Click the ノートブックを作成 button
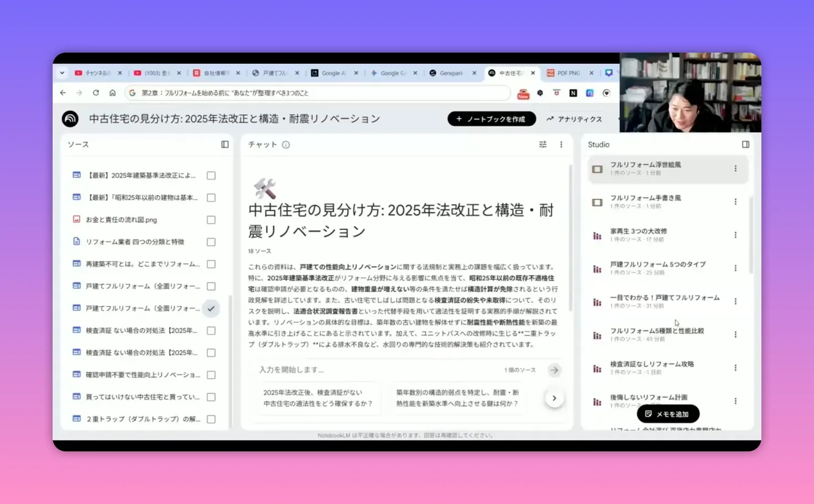The height and width of the screenshot is (504, 814). point(491,119)
